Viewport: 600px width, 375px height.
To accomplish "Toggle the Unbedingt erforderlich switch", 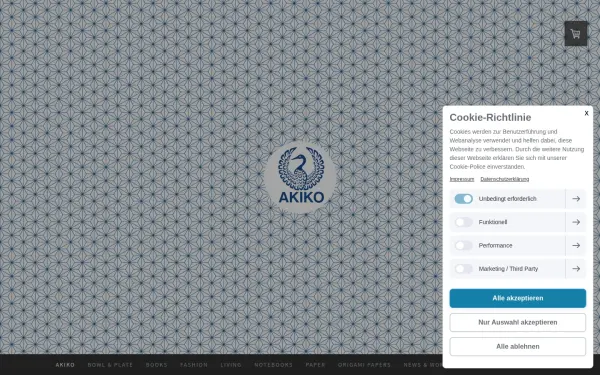I will click(x=463, y=199).
